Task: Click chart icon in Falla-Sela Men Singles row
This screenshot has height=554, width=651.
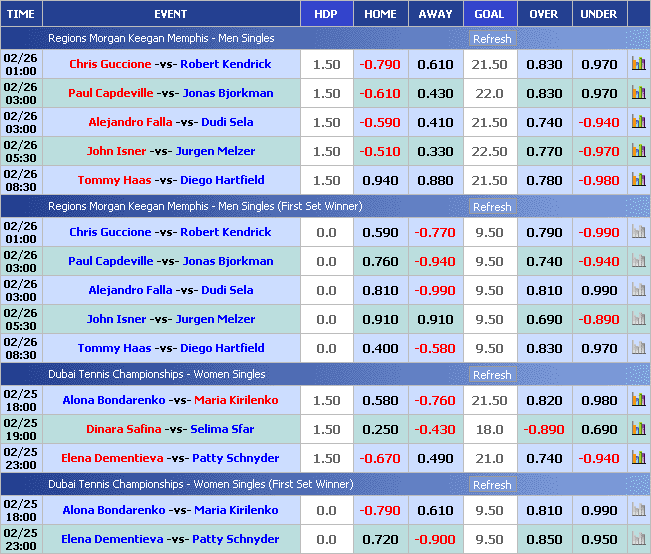Action: coord(638,122)
